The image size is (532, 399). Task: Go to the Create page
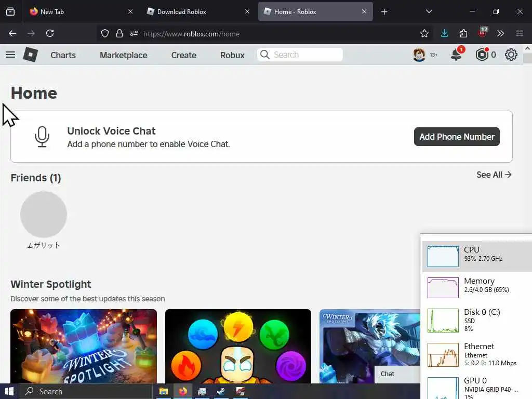pos(183,55)
